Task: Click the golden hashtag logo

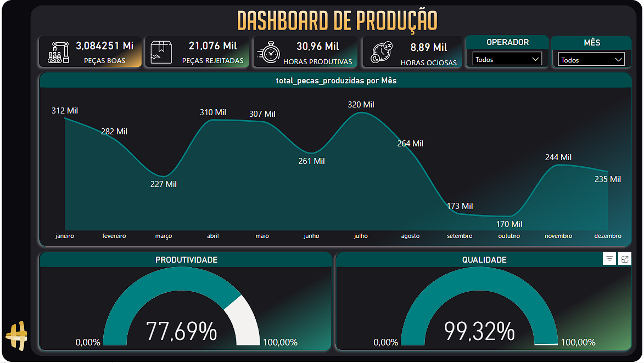Action: [x=16, y=336]
